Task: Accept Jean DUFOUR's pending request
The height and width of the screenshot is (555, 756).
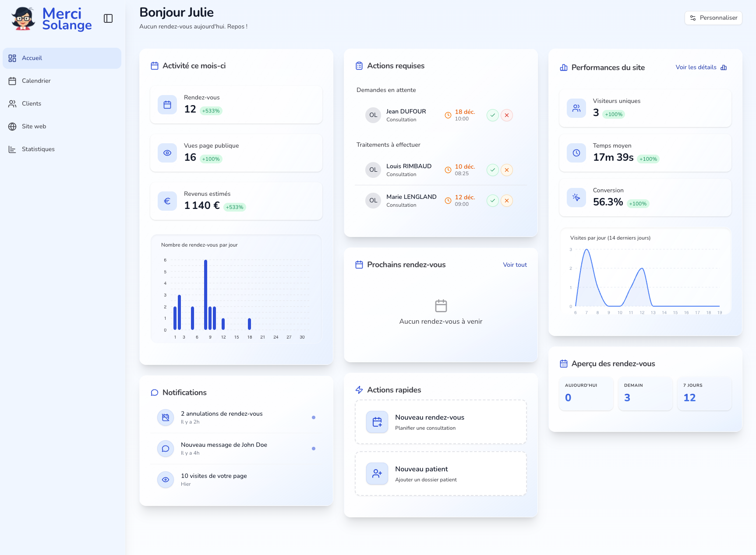Action: pos(493,115)
